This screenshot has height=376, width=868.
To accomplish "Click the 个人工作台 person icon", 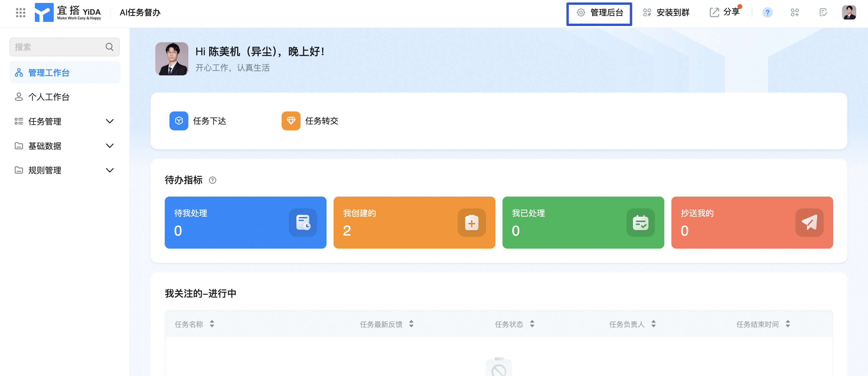I will pos(19,97).
